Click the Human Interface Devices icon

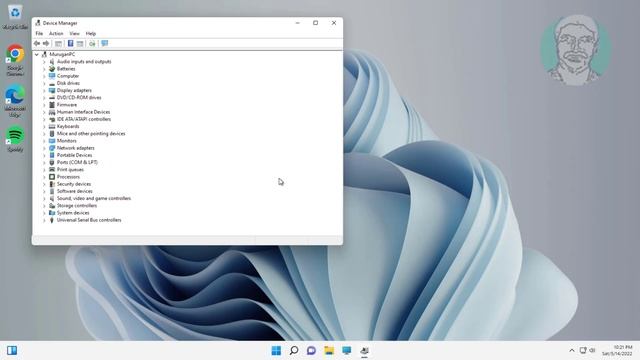point(52,112)
